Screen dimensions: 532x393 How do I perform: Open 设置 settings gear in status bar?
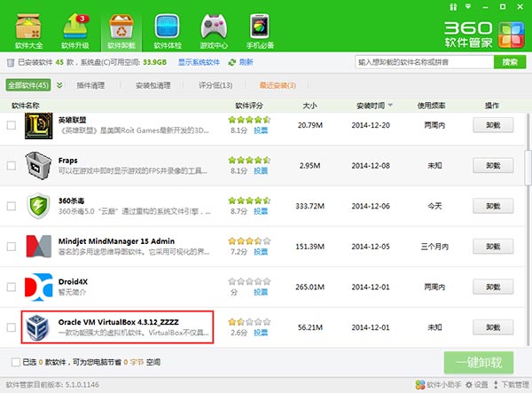click(472, 386)
